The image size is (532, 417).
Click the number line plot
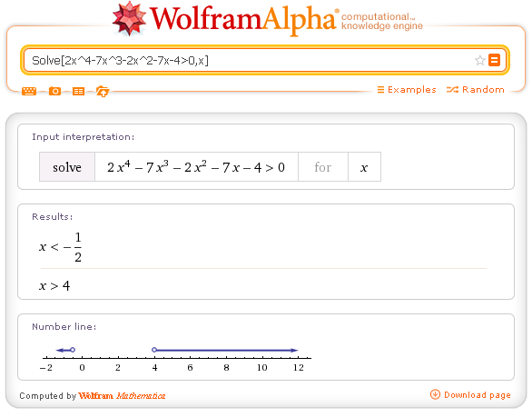click(x=175, y=359)
